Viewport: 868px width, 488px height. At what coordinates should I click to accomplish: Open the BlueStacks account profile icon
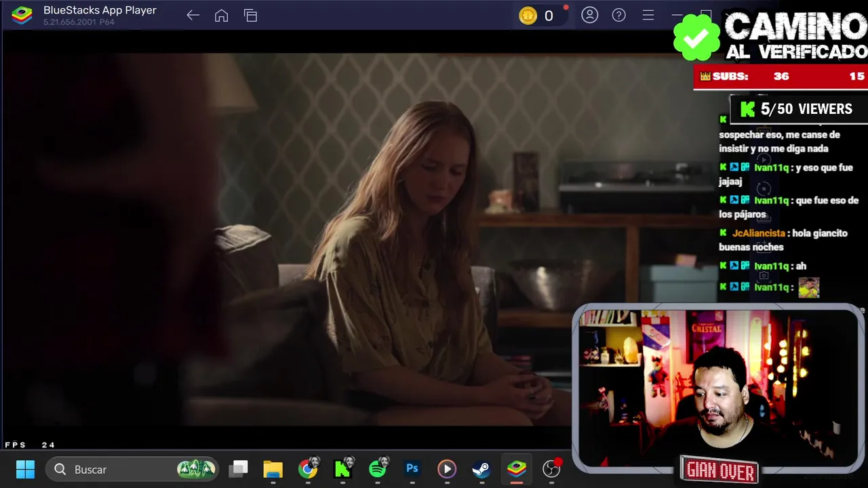point(590,15)
